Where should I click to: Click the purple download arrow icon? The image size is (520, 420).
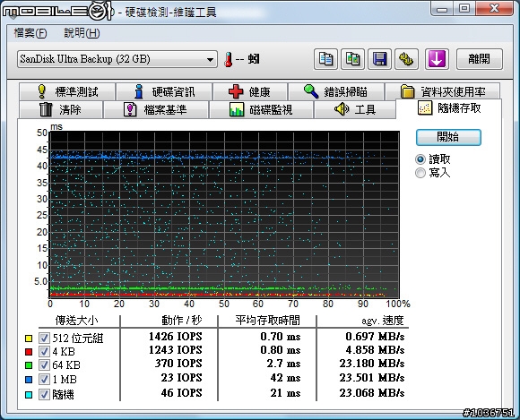(437, 59)
